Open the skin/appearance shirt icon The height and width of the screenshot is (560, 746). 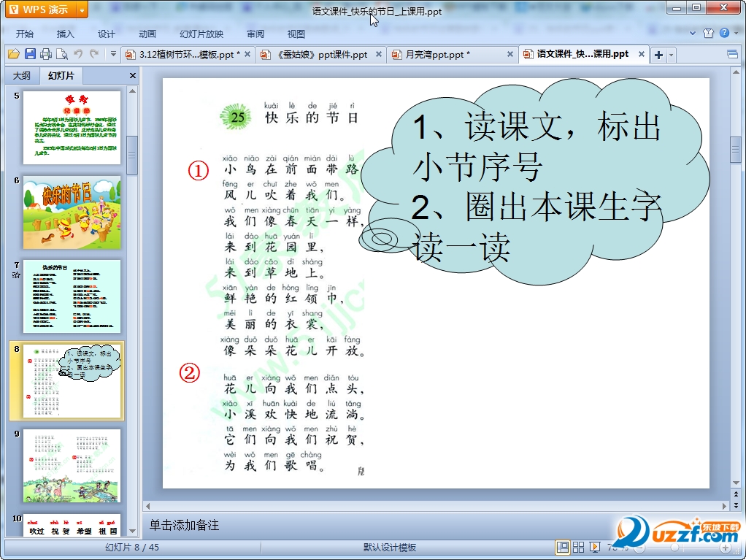point(709,33)
